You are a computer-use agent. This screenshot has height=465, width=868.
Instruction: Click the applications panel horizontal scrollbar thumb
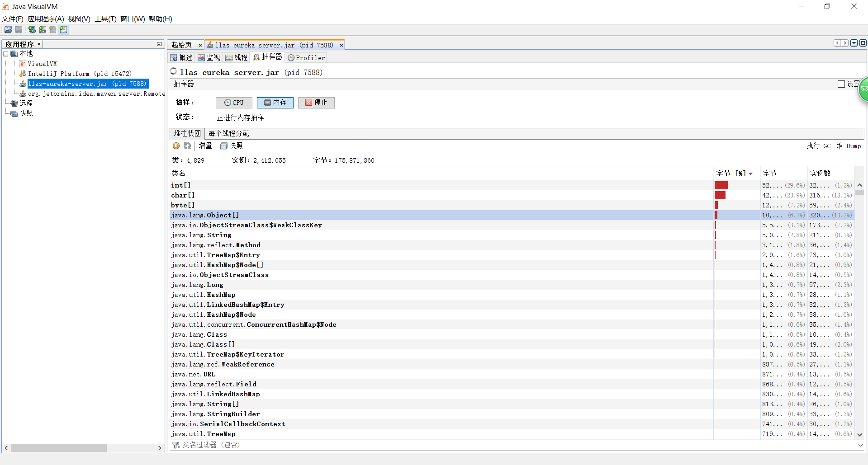(59, 448)
